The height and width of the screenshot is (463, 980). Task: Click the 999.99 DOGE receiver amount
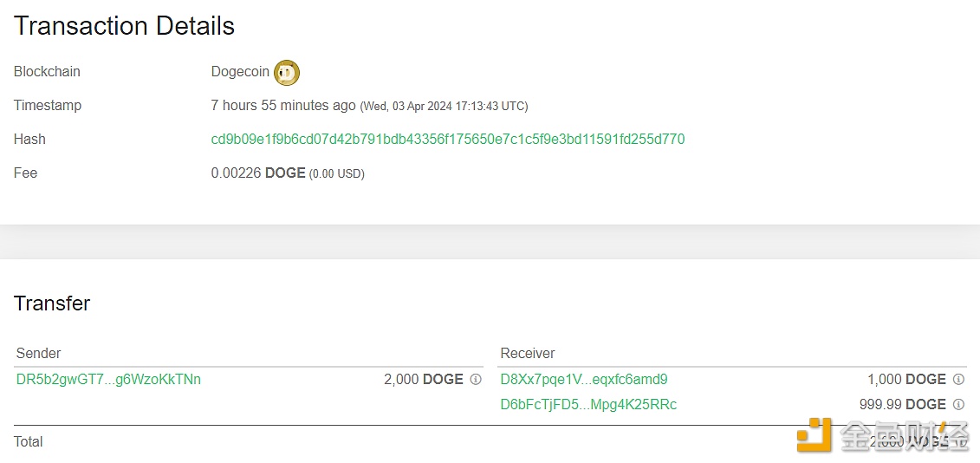click(900, 405)
